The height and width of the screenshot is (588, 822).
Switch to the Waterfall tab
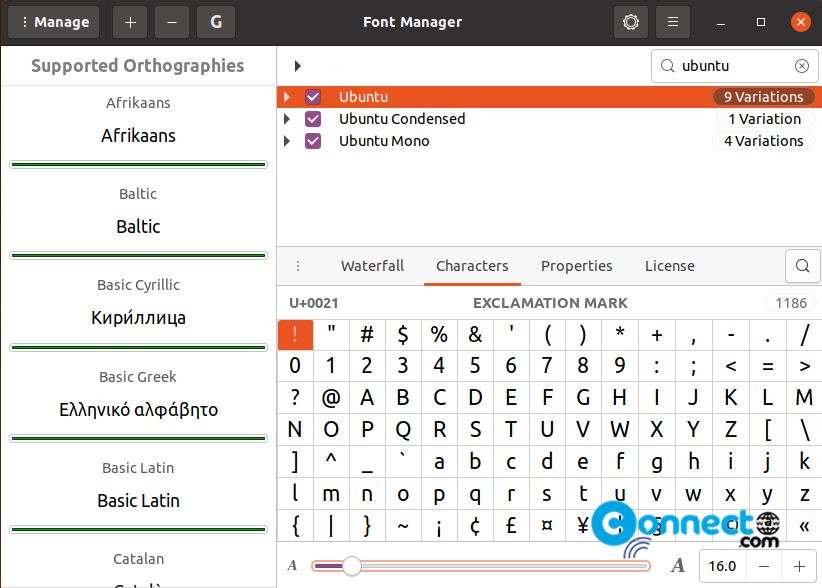pyautogui.click(x=372, y=266)
